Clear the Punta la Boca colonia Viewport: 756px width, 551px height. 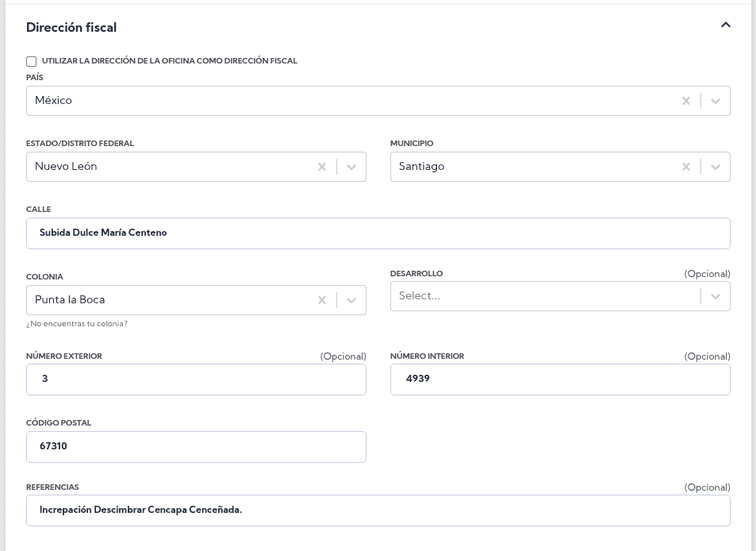pyautogui.click(x=322, y=300)
